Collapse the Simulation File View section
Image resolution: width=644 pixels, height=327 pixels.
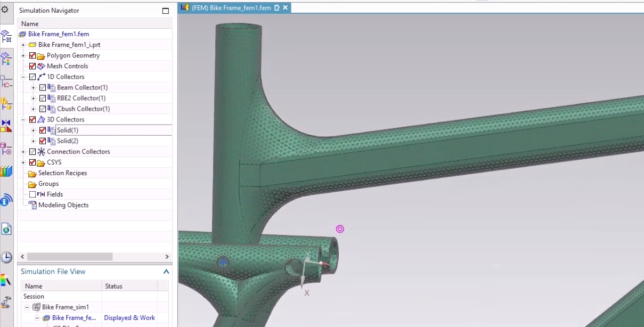coord(166,271)
